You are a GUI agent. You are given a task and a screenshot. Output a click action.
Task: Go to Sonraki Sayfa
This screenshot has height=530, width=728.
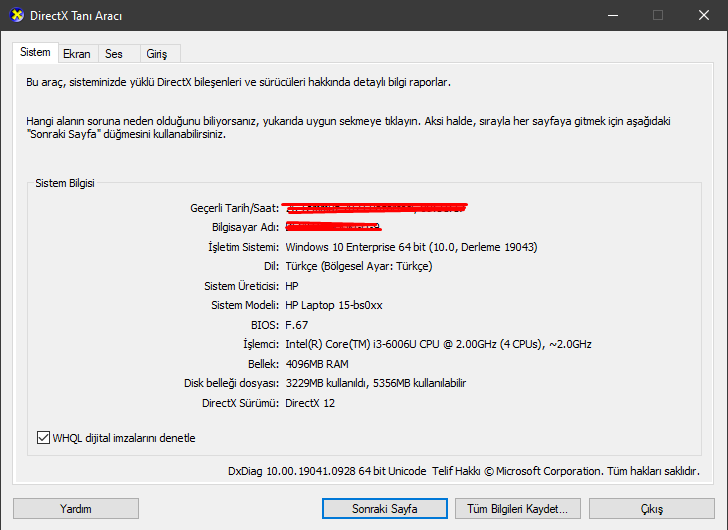(x=384, y=509)
